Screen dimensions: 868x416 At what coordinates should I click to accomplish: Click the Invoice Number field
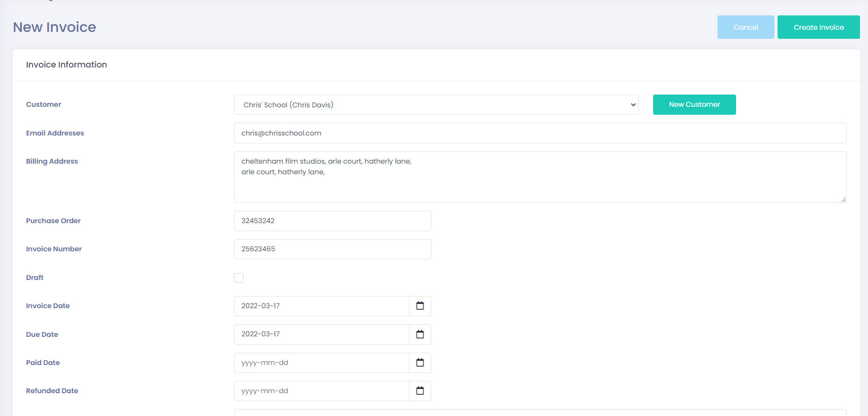(332, 249)
